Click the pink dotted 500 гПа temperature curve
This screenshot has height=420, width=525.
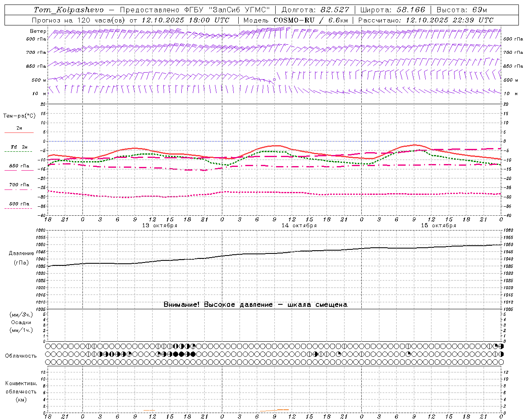point(274,192)
